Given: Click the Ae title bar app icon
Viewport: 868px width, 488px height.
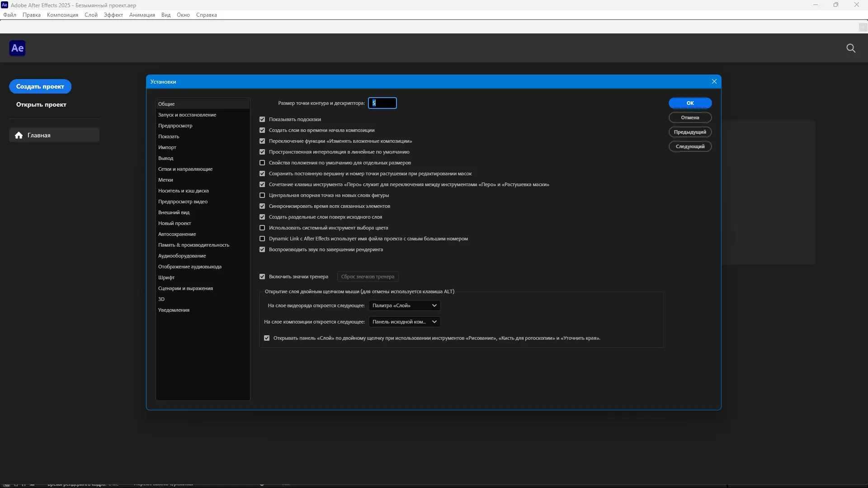Looking at the screenshot, I should pos(5,5).
